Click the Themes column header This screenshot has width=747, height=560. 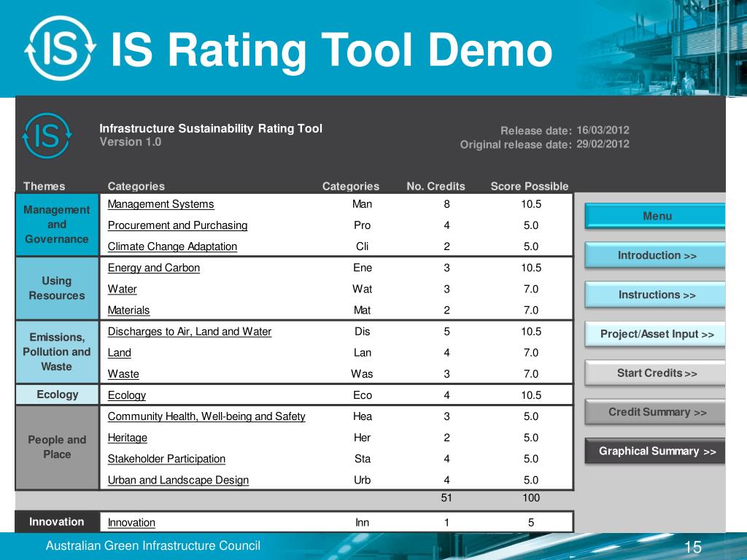point(44,186)
